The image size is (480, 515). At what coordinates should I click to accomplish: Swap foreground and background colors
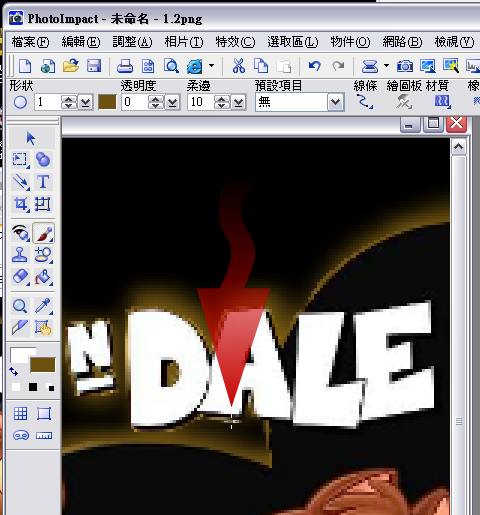tap(14, 371)
